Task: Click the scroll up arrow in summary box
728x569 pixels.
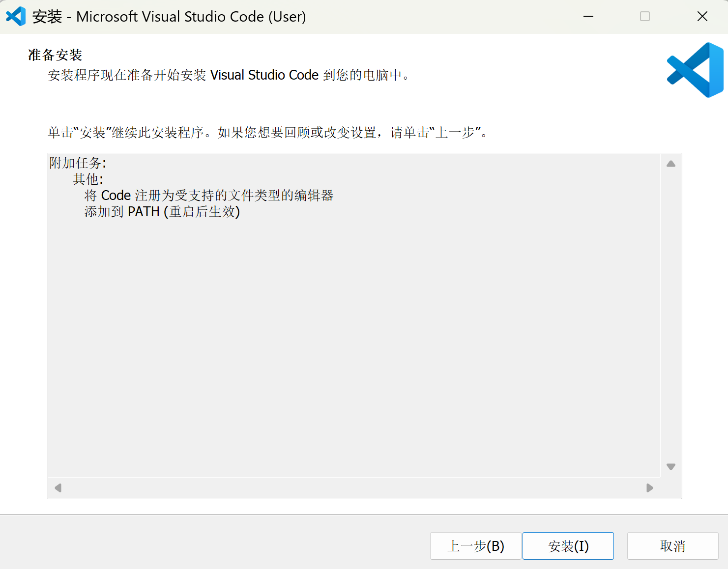Action: (671, 164)
